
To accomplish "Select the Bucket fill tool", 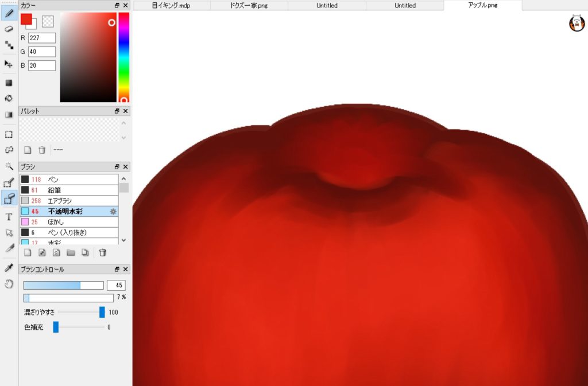I will [x=9, y=98].
